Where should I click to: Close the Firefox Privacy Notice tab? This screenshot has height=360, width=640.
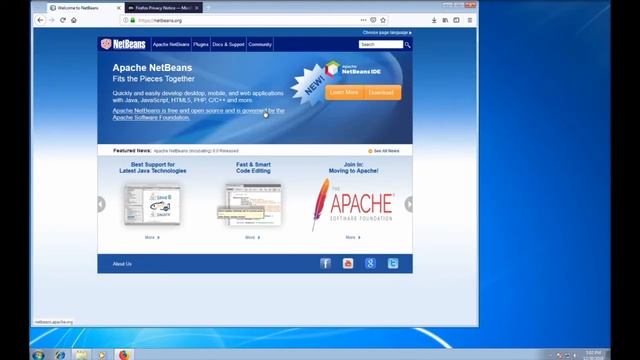[197, 8]
